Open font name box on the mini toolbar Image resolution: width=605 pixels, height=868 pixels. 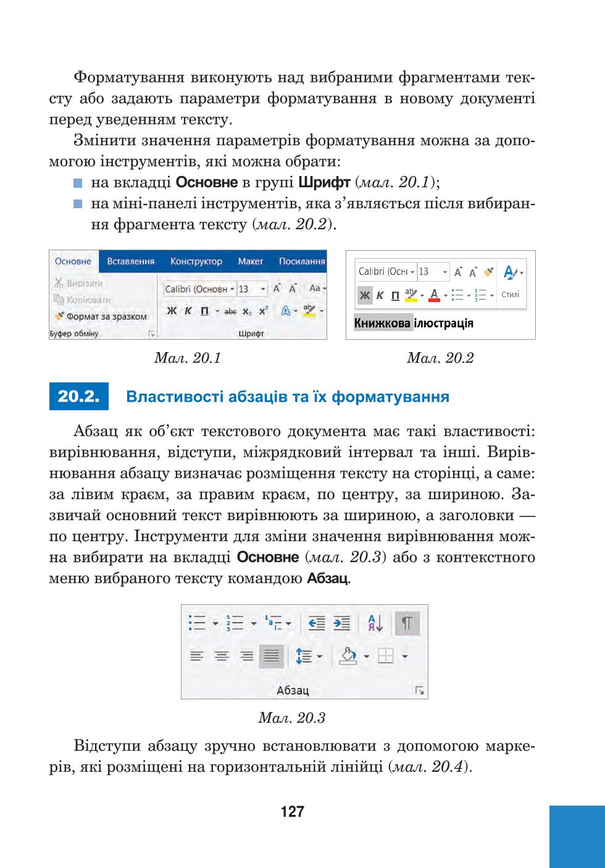(386, 272)
